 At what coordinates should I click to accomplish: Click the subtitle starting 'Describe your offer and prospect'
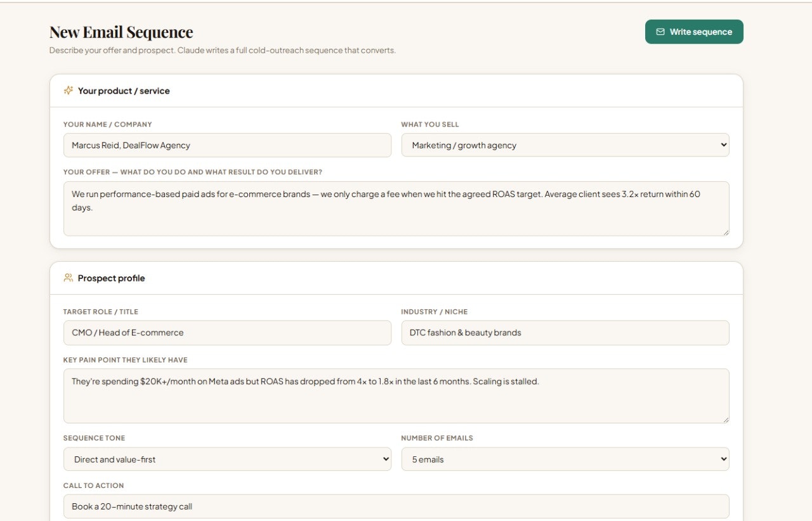223,50
